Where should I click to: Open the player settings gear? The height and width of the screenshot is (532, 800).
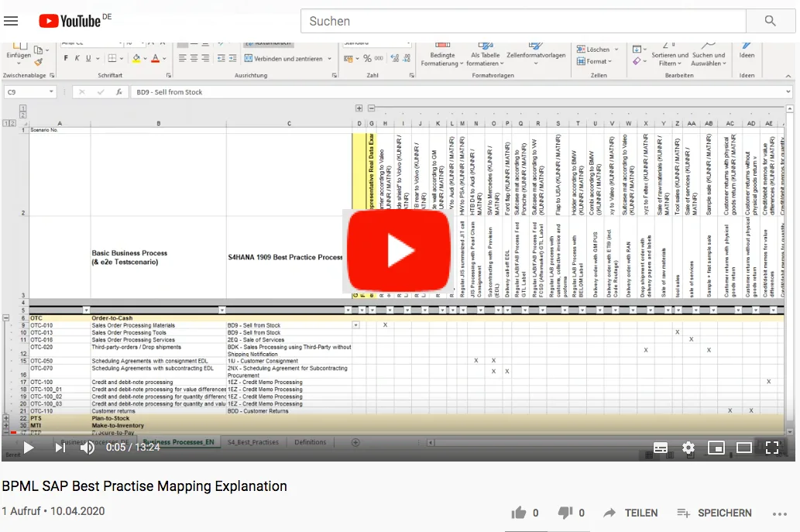pos(688,448)
